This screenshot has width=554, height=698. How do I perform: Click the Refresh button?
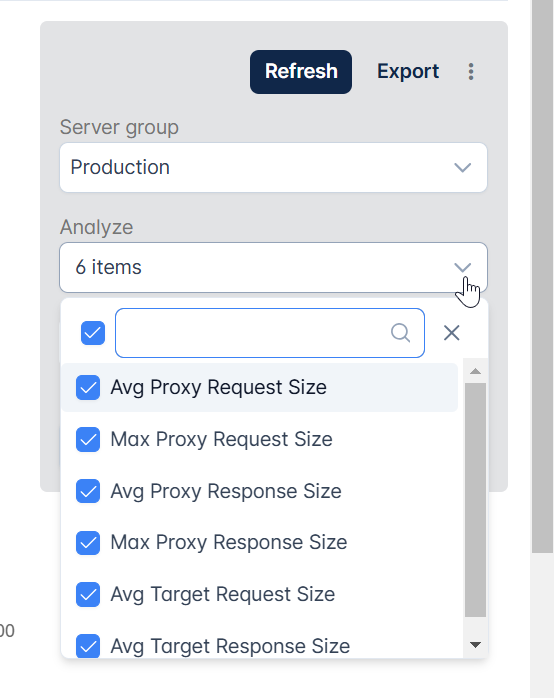301,72
